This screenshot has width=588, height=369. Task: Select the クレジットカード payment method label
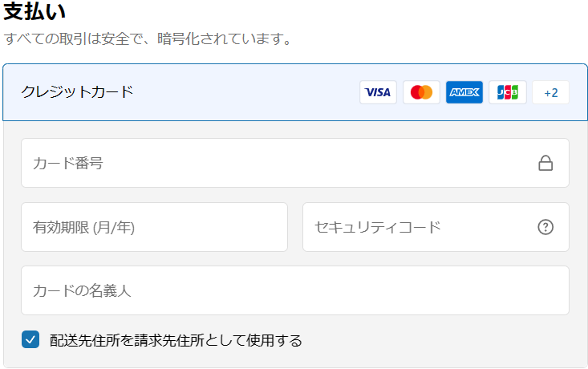(77, 91)
